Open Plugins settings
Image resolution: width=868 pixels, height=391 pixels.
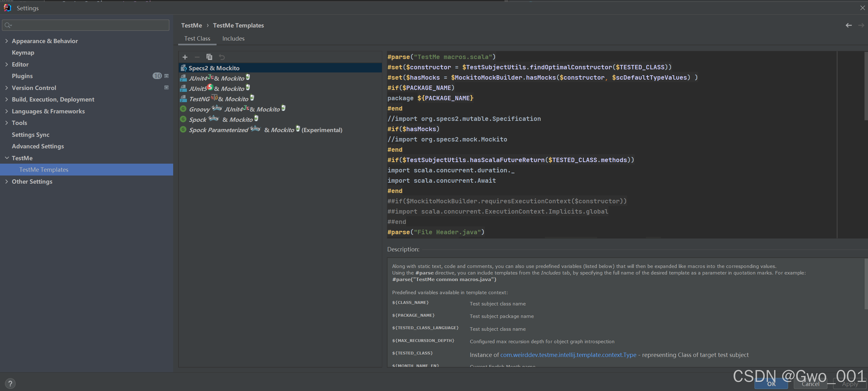(x=22, y=76)
